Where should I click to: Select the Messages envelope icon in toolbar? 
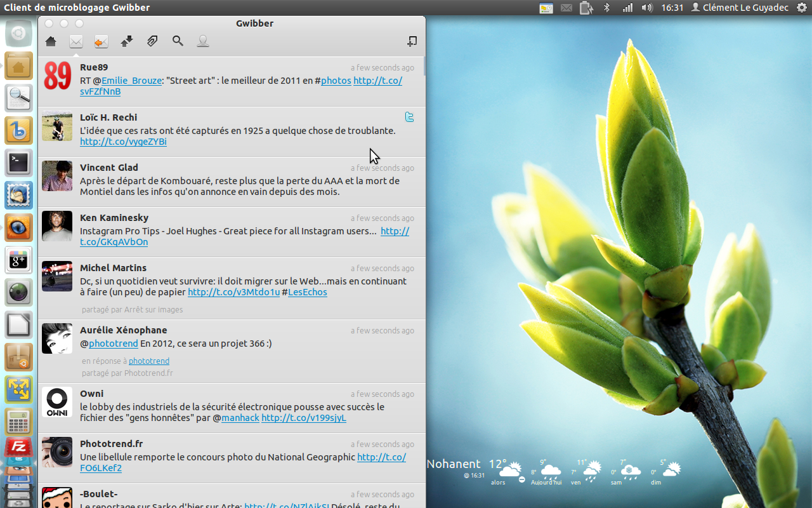(x=76, y=41)
